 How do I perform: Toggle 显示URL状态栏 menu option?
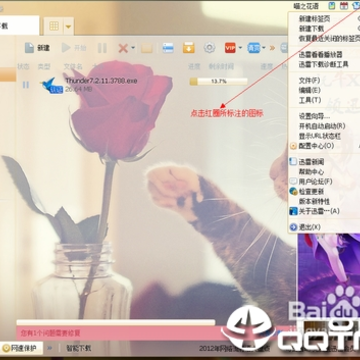tap(320, 136)
